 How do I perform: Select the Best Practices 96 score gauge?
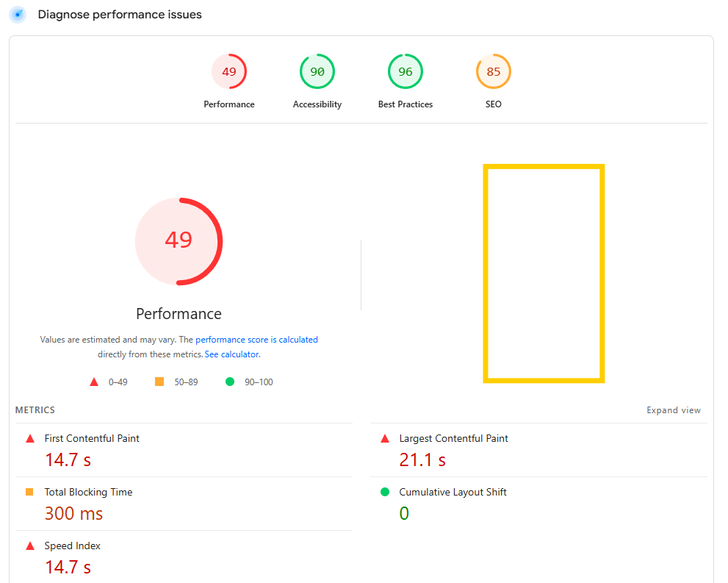coord(406,71)
